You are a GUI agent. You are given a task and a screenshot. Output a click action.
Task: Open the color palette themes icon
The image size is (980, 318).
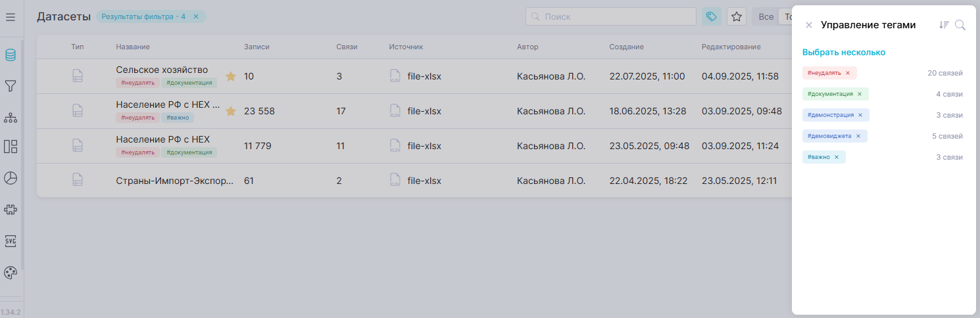pos(11,273)
